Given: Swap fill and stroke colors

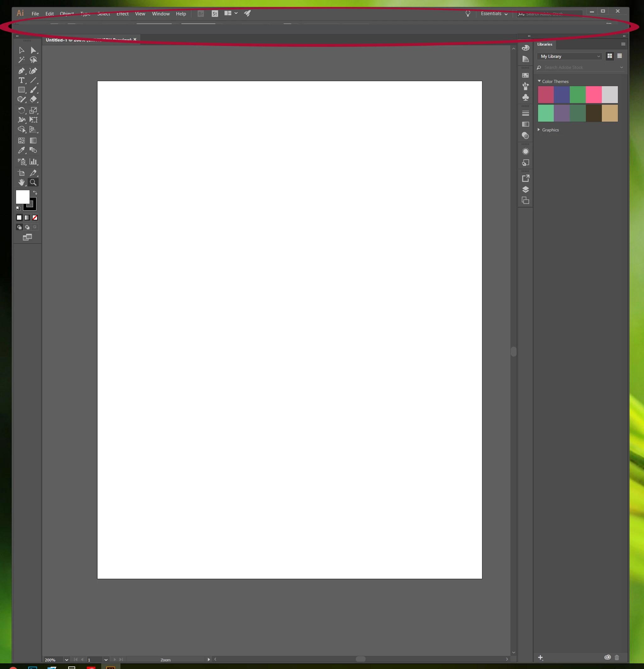Looking at the screenshot, I should pos(35,193).
